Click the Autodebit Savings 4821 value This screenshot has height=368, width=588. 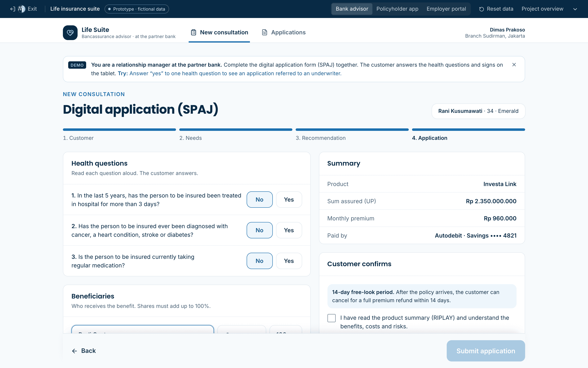pos(476,236)
